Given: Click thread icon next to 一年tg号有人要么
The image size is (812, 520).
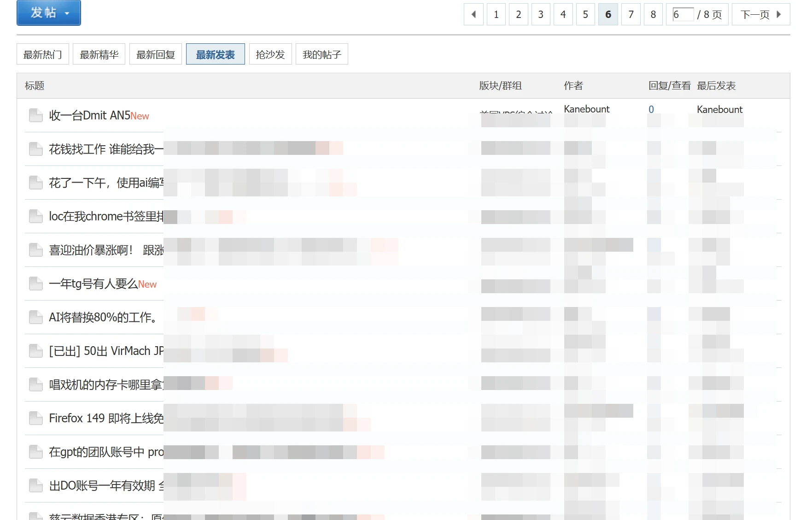Looking at the screenshot, I should (x=35, y=284).
